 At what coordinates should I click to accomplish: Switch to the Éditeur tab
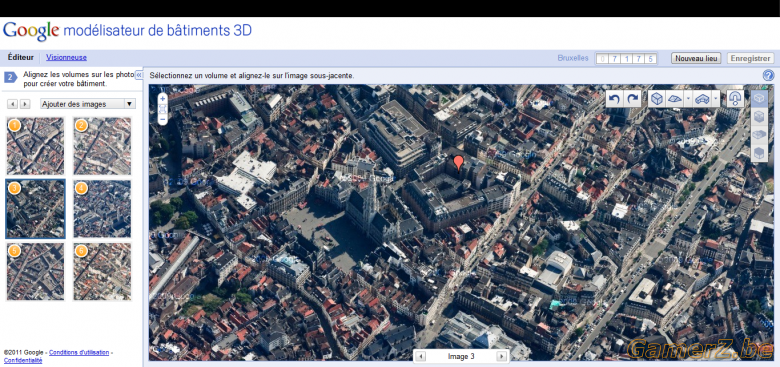click(20, 58)
